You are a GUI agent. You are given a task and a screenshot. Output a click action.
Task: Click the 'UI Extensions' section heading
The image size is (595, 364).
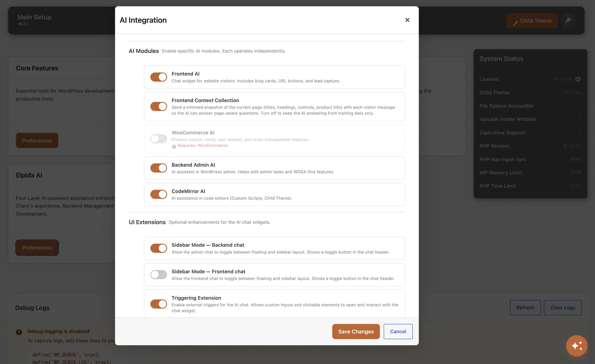147,222
